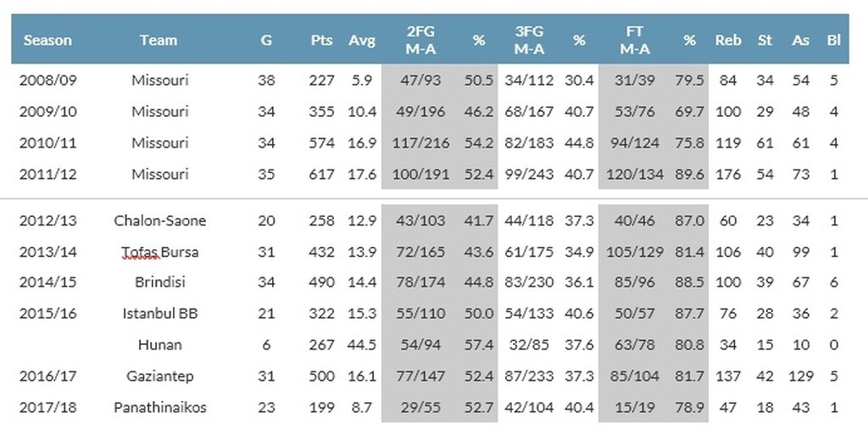868x435 pixels.
Task: Click the Team column header
Action: [159, 40]
